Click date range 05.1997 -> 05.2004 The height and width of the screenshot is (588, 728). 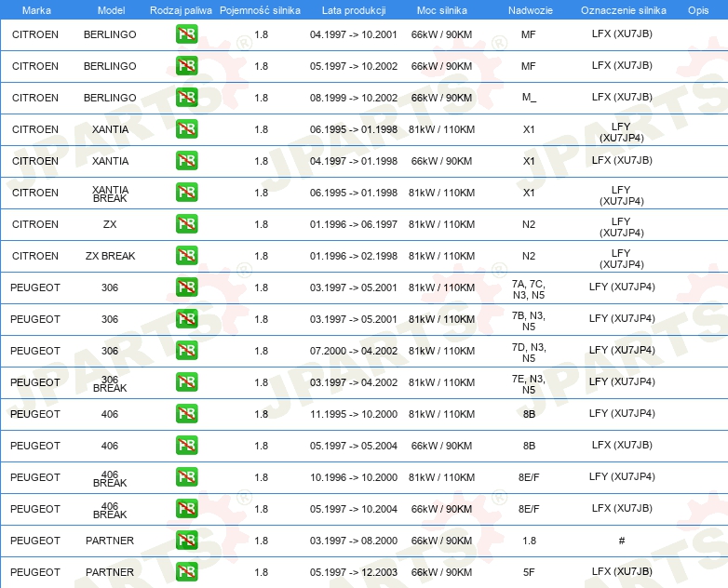pos(354,446)
